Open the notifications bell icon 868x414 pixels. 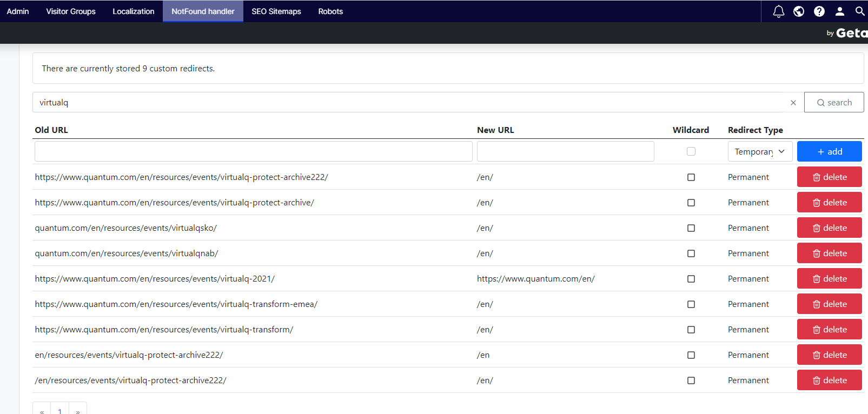[778, 11]
